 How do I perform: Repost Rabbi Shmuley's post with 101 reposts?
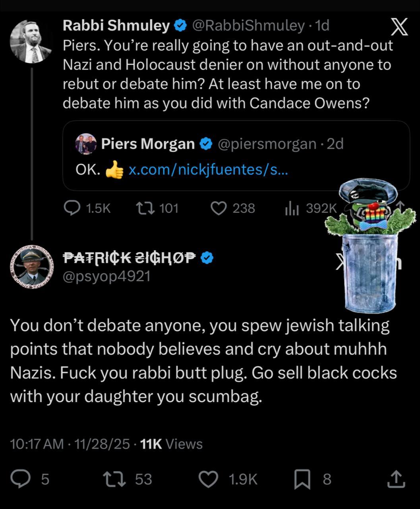click(x=143, y=208)
